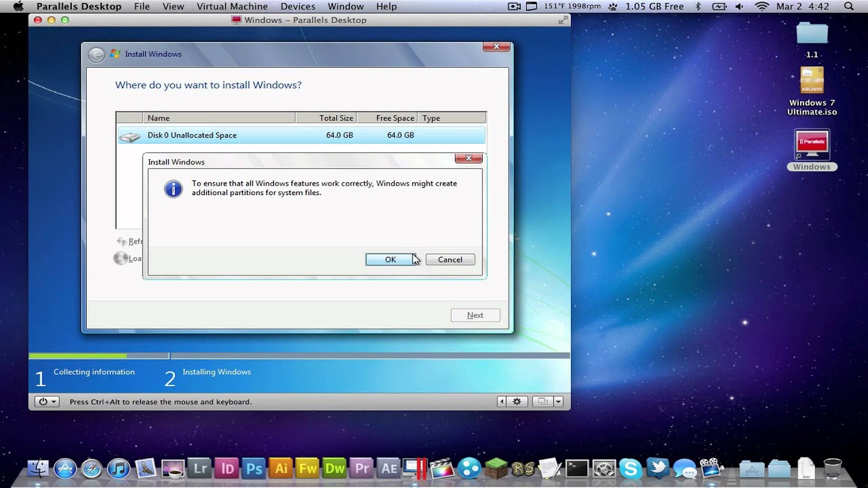Viewport: 868px width, 488px height.
Task: Open Lightroom from the dock
Action: click(200, 468)
